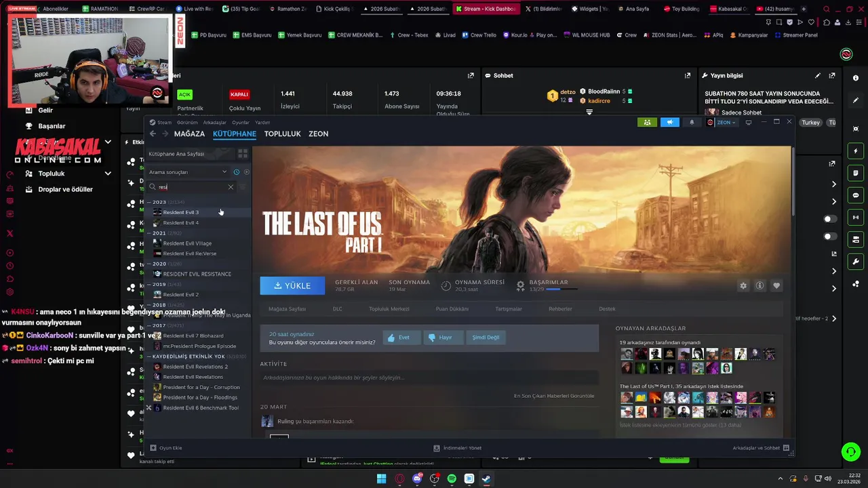Viewport: 868px width, 488px height.
Task: Open Spotify from Windows taskbar
Action: pyautogui.click(x=452, y=479)
